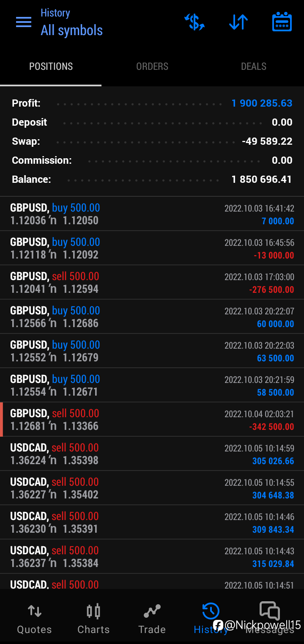
Task: Select the GBPUSD buy row with 63 500.00 profit
Action: pyautogui.click(x=152, y=351)
